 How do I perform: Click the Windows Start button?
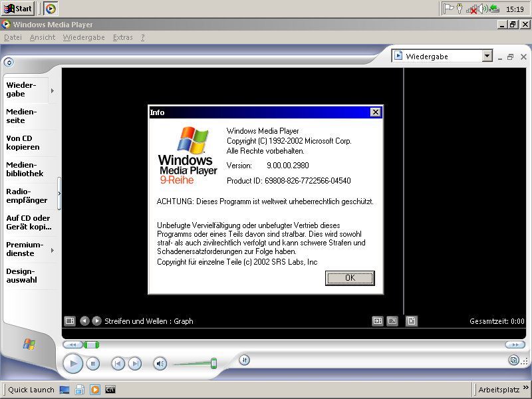[18, 9]
